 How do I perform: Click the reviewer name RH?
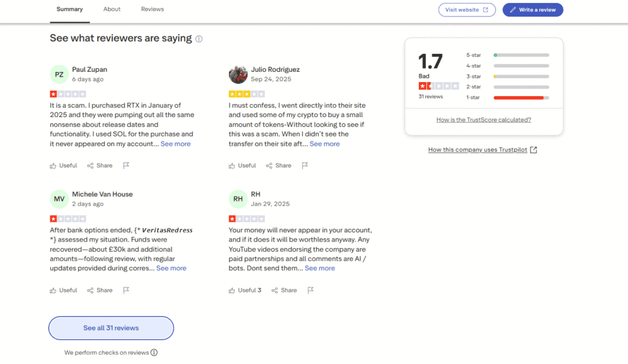click(256, 194)
